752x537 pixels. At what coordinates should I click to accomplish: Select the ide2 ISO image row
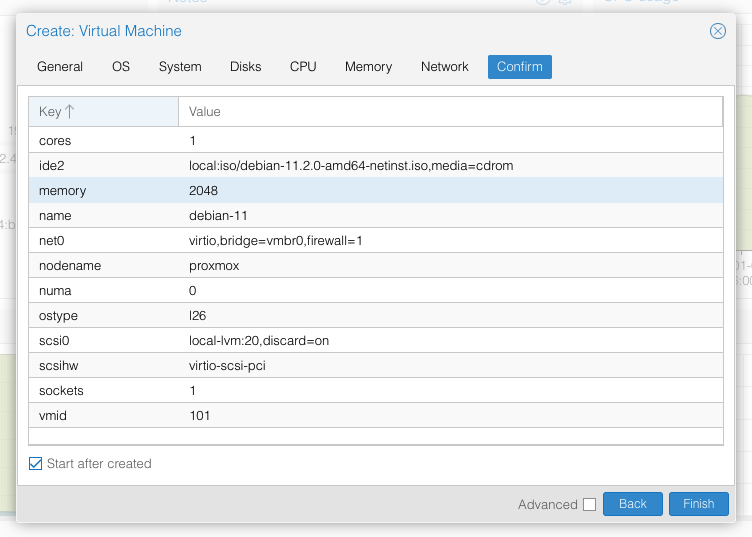[x=375, y=166]
